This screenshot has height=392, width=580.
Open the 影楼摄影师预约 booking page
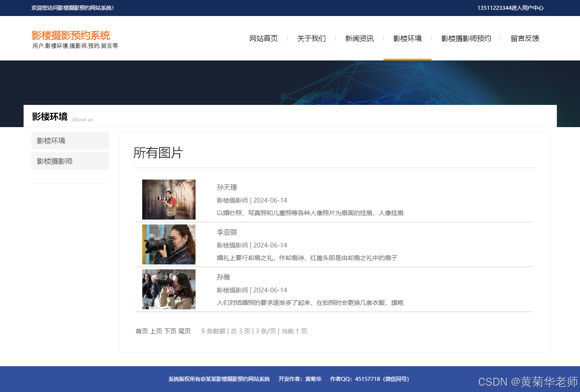pyautogui.click(x=465, y=38)
